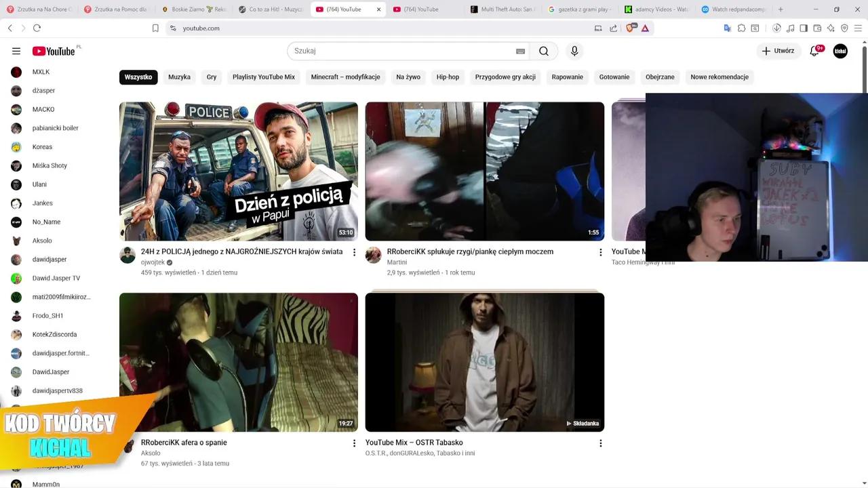868x488 pixels.
Task: Switch to Multi Theft Auto browser tab
Action: [503, 9]
